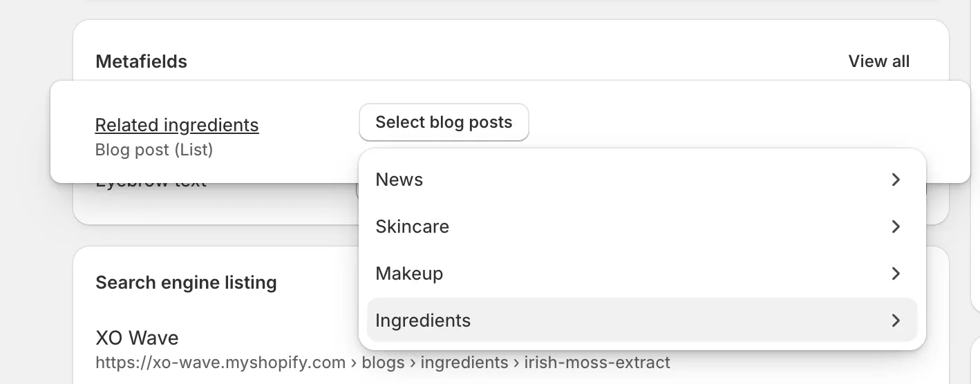
Task: Select Skincare from the blog list
Action: coord(413,227)
